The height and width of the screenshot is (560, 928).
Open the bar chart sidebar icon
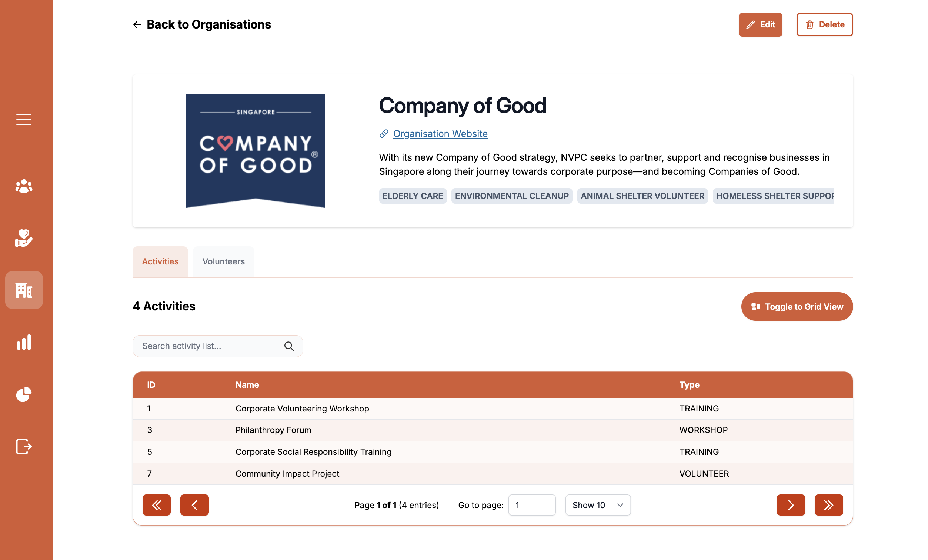(24, 342)
